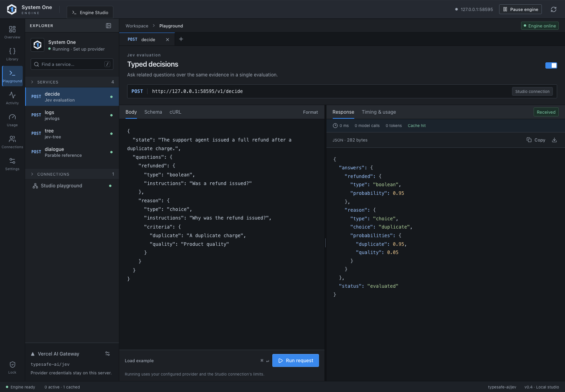Screen dimensions: 565x392
Task: Format the request body
Action: (x=310, y=112)
